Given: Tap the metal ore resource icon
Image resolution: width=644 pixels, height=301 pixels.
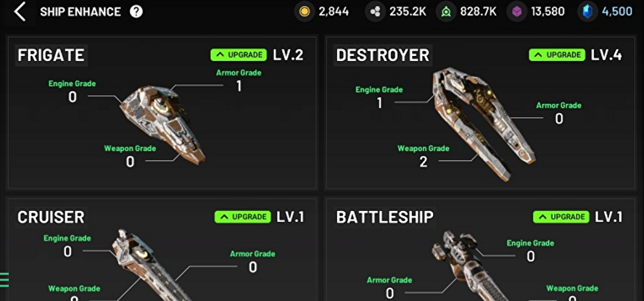Looking at the screenshot, I should pos(376,12).
